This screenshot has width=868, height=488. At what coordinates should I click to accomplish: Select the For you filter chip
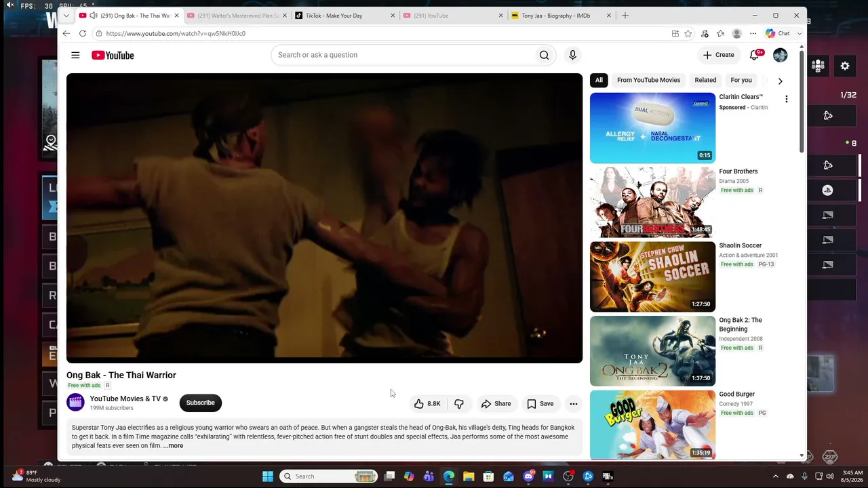point(741,80)
